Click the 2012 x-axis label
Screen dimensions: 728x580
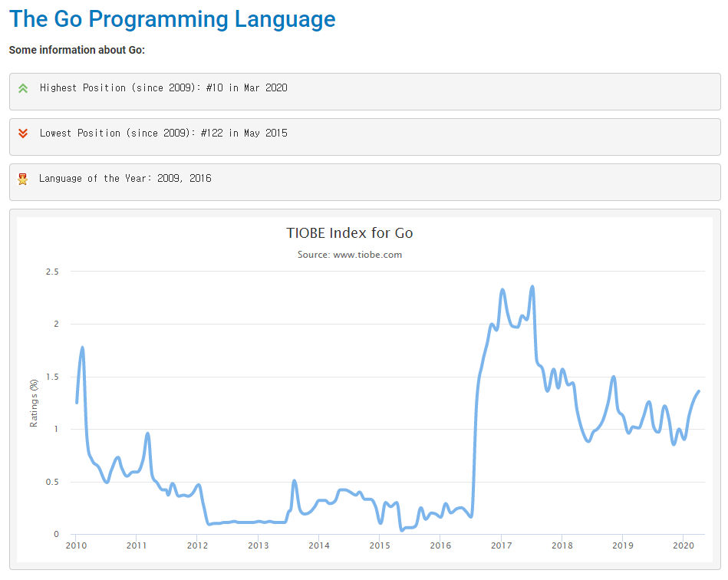coord(197,545)
